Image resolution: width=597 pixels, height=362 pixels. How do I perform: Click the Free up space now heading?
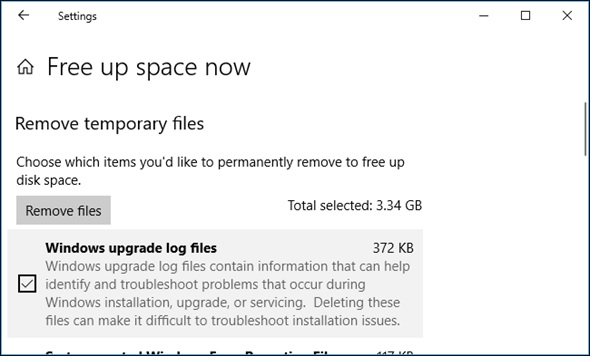click(148, 67)
